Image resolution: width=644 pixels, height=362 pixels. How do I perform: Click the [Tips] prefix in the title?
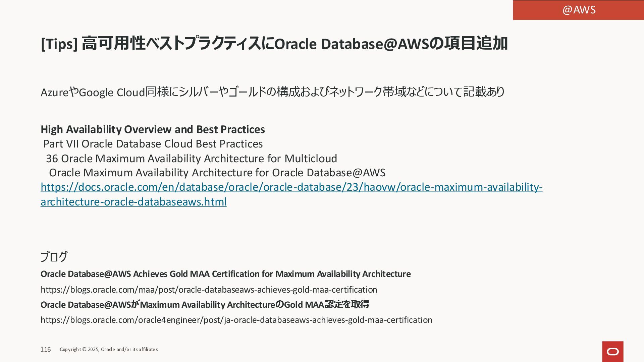click(x=59, y=44)
